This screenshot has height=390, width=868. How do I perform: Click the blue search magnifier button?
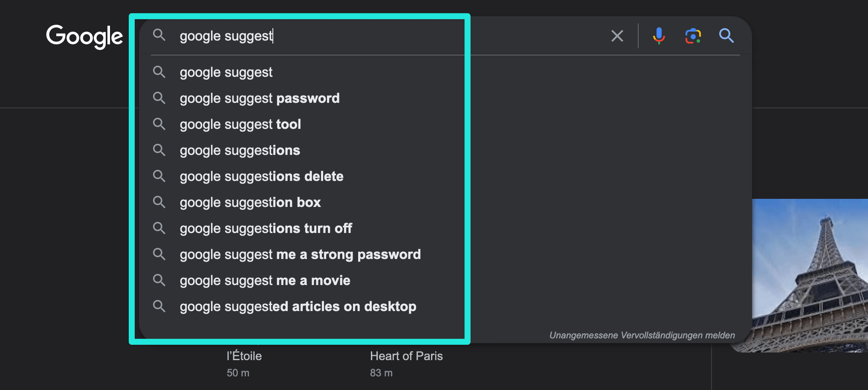[x=726, y=36]
